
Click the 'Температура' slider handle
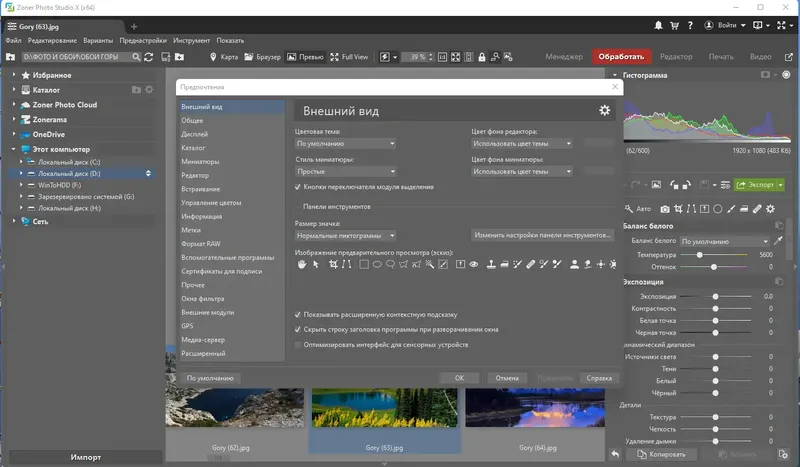(699, 255)
